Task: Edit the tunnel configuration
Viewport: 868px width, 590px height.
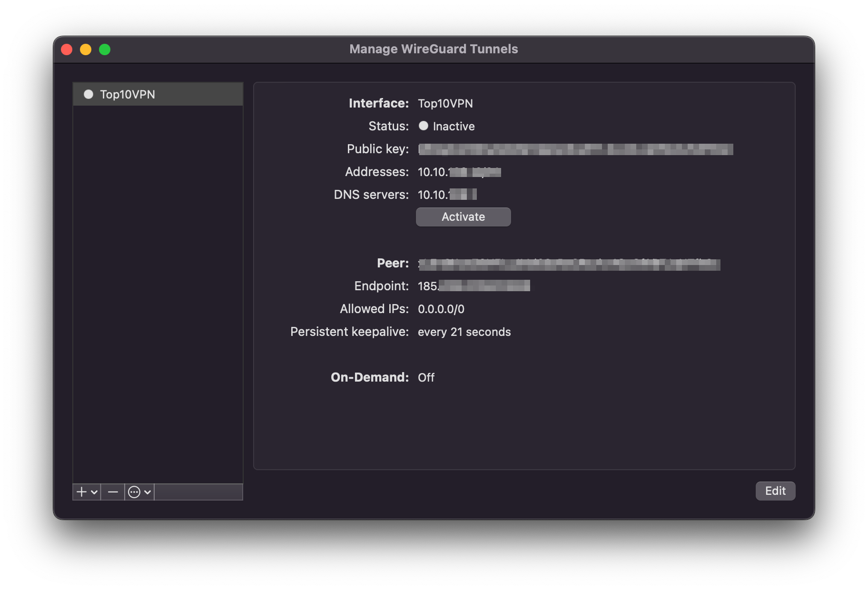Action: pyautogui.click(x=775, y=491)
